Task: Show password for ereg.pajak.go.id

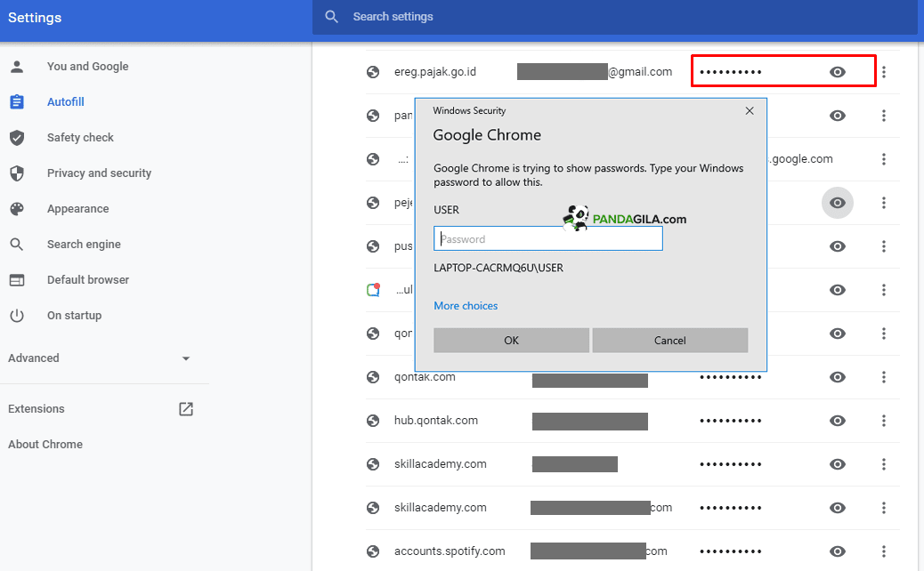Action: pyautogui.click(x=838, y=72)
